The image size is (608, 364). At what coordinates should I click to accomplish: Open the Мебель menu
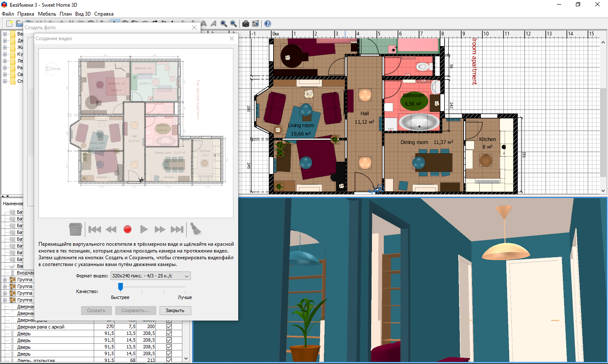47,14
